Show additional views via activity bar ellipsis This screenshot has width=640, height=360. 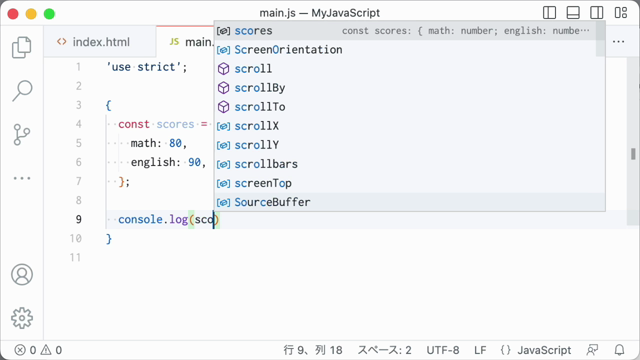(x=22, y=178)
